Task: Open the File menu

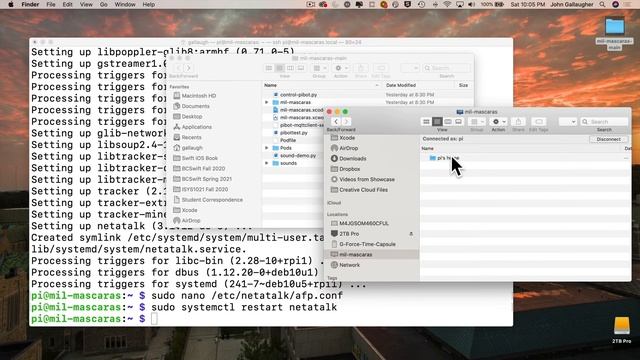Action: tap(51, 4)
